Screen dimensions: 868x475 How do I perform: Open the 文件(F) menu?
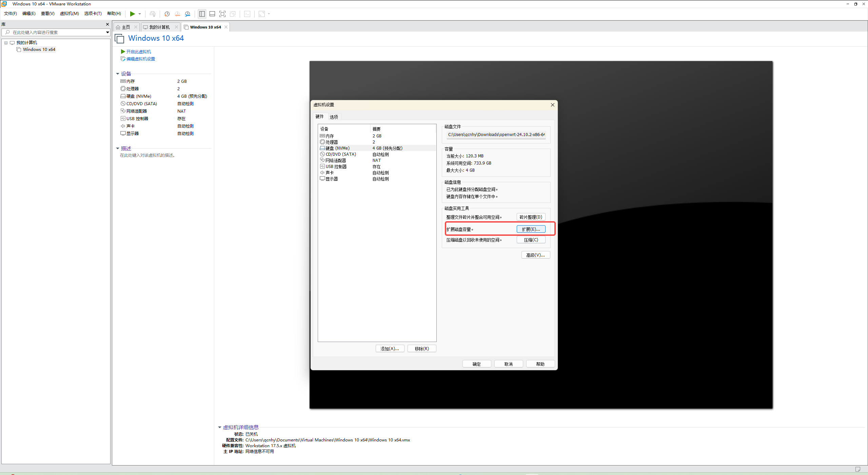pos(11,14)
